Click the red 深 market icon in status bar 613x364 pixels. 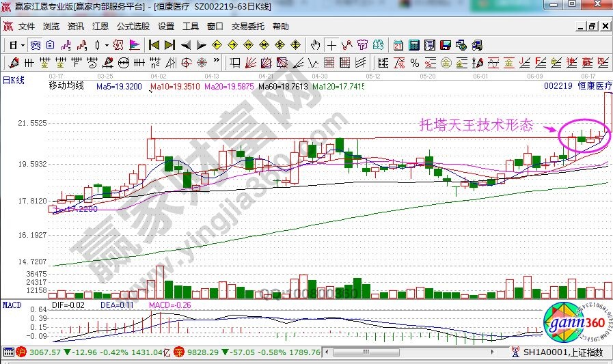(179, 352)
